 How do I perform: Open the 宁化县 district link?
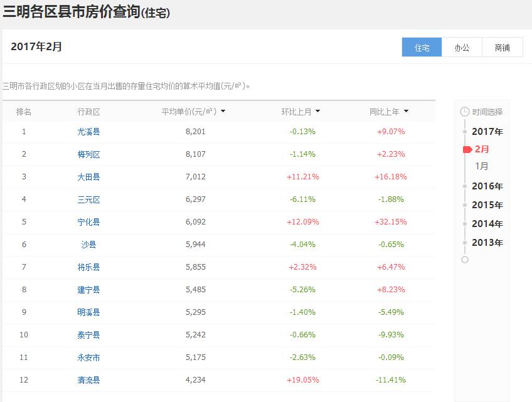(88, 222)
